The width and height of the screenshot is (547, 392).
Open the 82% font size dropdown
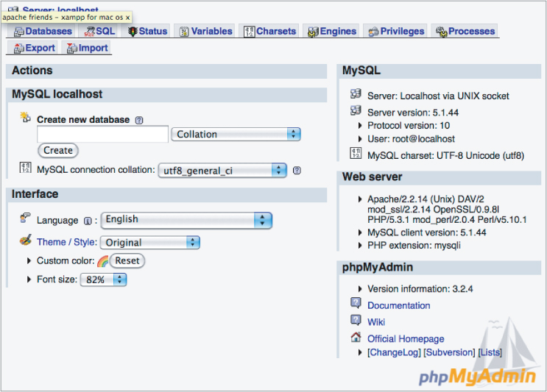[103, 279]
